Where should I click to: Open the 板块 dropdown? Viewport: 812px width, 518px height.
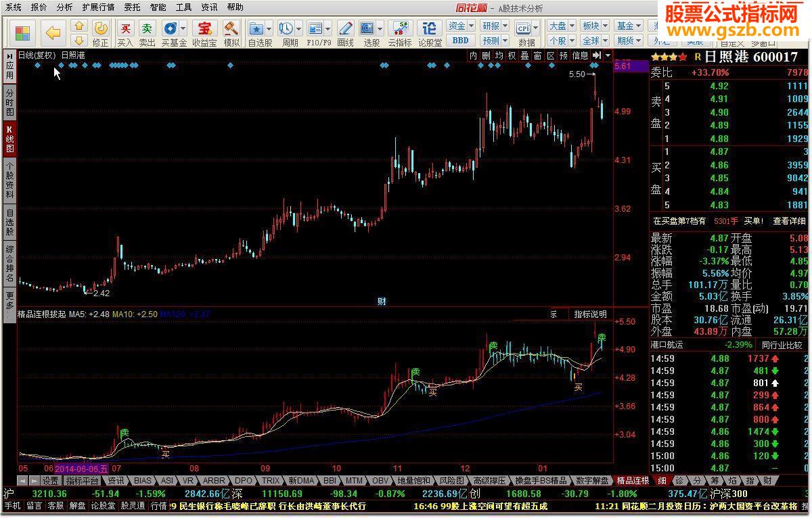(594, 26)
